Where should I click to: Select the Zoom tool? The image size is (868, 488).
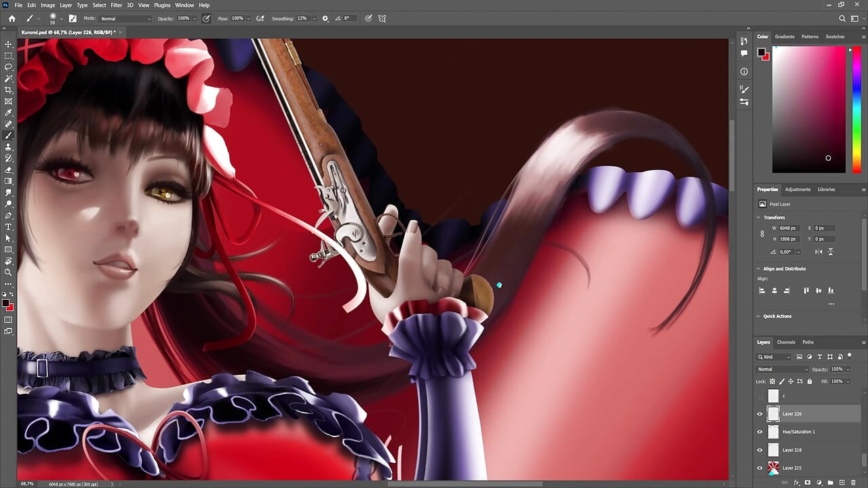(x=9, y=272)
